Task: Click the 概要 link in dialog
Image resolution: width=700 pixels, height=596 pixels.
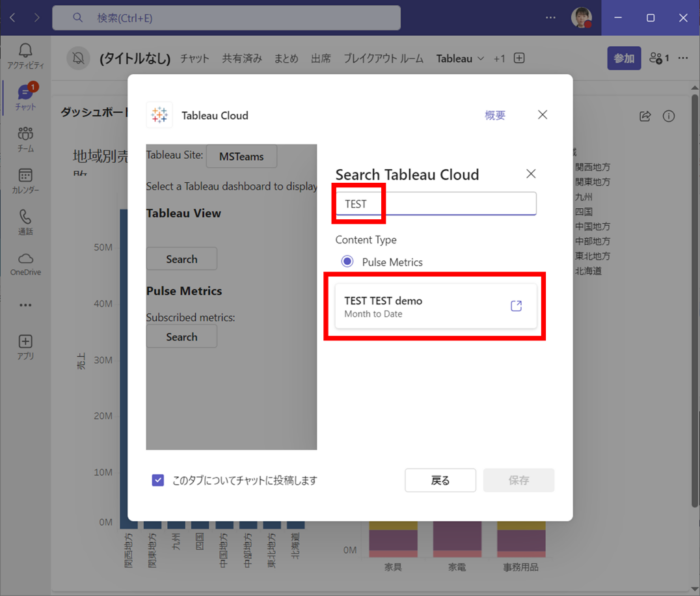Action: tap(495, 115)
